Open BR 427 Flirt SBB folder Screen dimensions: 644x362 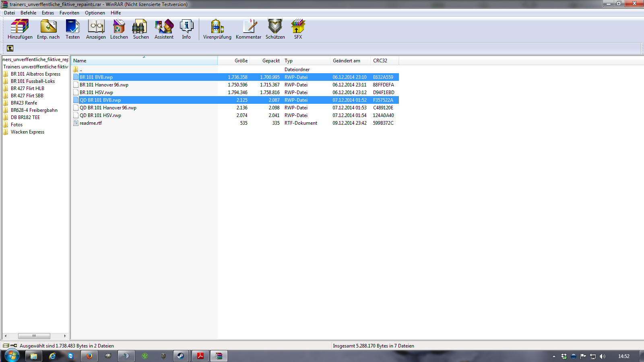pyautogui.click(x=27, y=96)
